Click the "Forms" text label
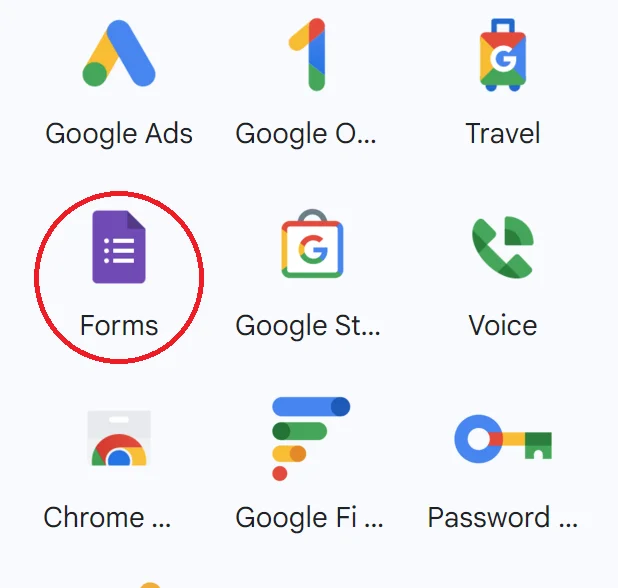 click(x=119, y=326)
